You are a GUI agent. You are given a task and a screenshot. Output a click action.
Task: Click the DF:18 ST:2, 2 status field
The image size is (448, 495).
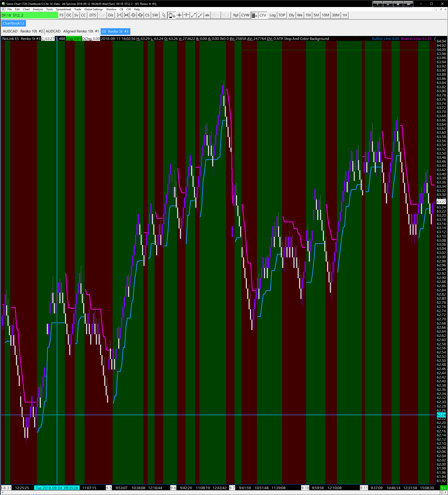(x=29, y=15)
